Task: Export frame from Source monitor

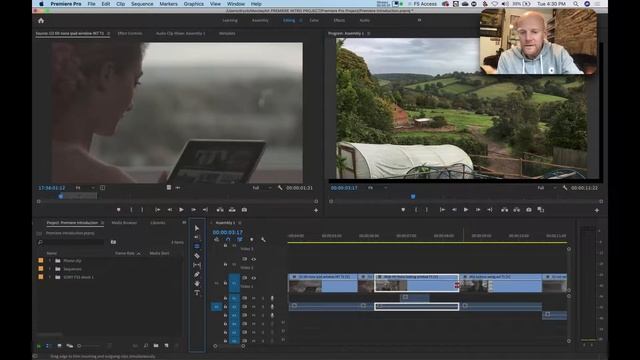Action: coord(244,210)
